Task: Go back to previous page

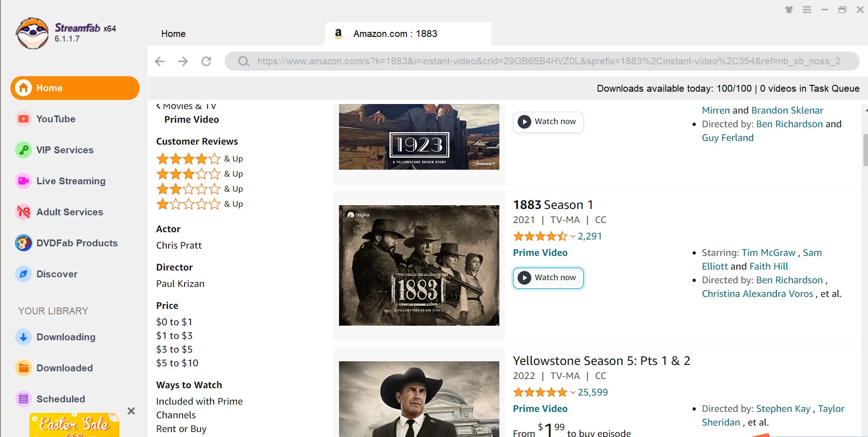Action: tap(159, 61)
